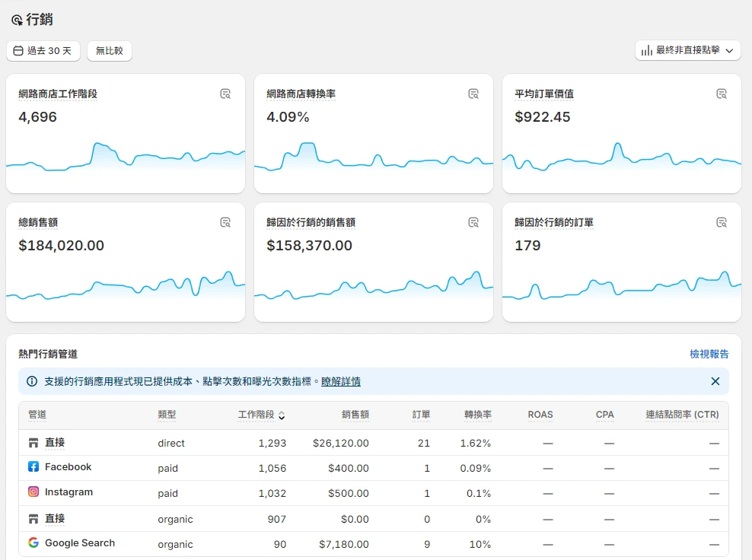This screenshot has height=560, width=752.
Task: Open report icon on 歸因於行銷的銷售額 card
Action: click(473, 223)
